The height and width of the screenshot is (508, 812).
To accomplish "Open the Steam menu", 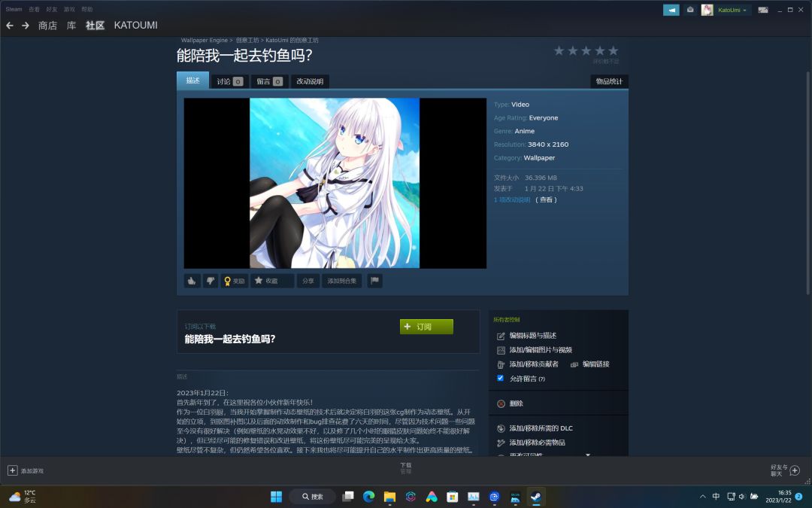I will coord(14,9).
